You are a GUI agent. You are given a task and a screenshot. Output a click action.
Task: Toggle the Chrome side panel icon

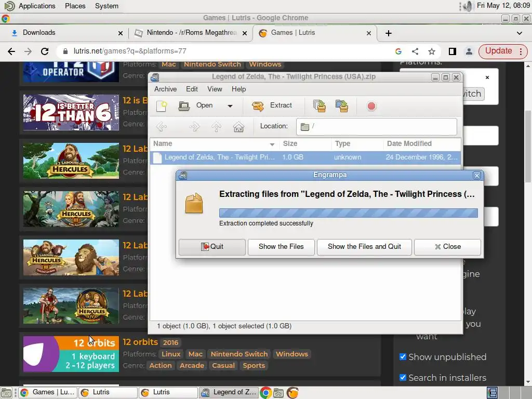453,51
